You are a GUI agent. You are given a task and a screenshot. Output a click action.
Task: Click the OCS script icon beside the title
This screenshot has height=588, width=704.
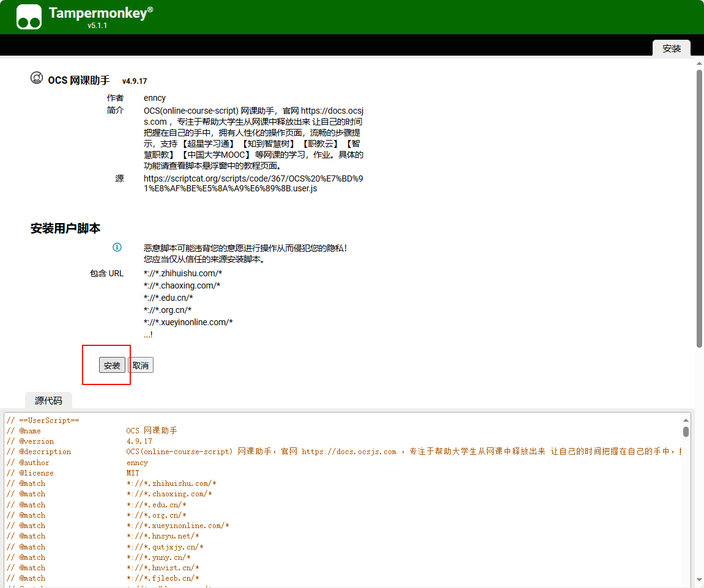coord(37,78)
